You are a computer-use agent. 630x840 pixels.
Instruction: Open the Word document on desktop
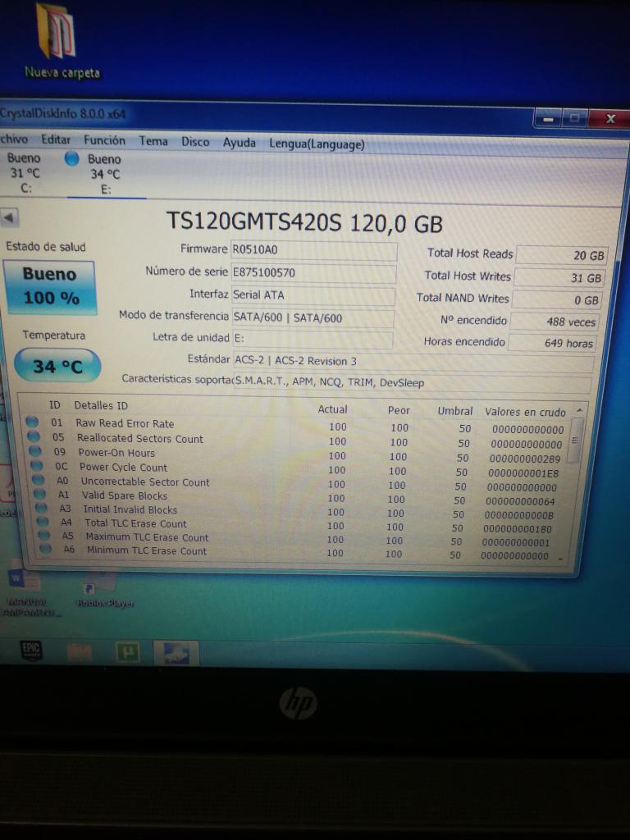click(26, 593)
